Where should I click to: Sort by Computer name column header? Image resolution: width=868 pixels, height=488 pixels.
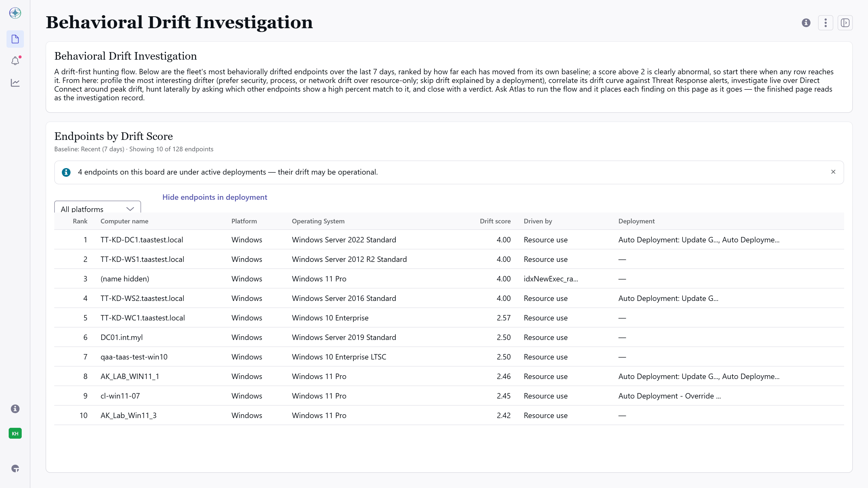pos(124,221)
